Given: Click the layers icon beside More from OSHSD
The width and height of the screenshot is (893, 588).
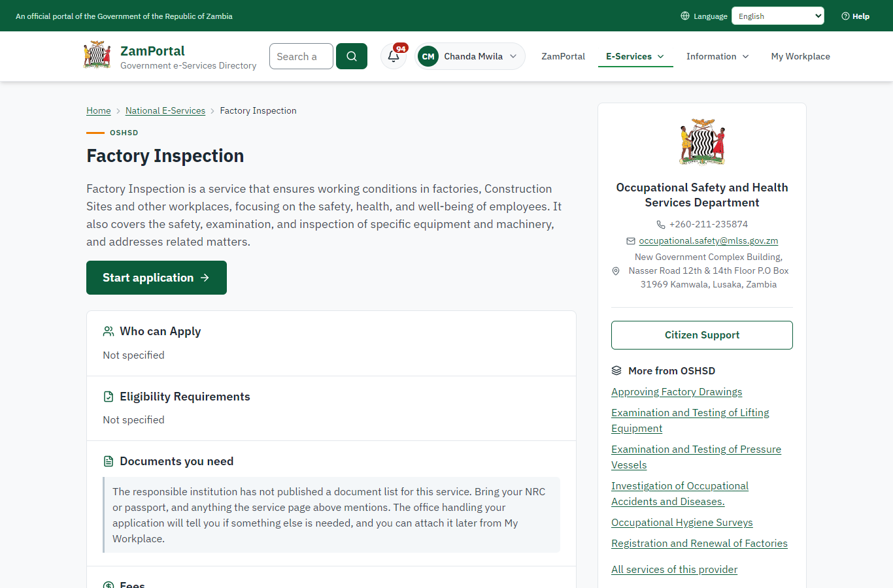Looking at the screenshot, I should 616,370.
